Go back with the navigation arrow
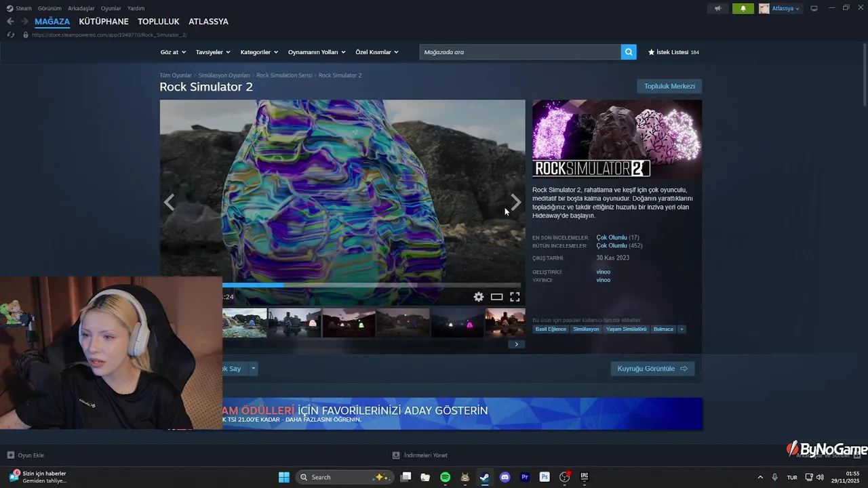Viewport: 868px width, 488px height. tap(10, 22)
